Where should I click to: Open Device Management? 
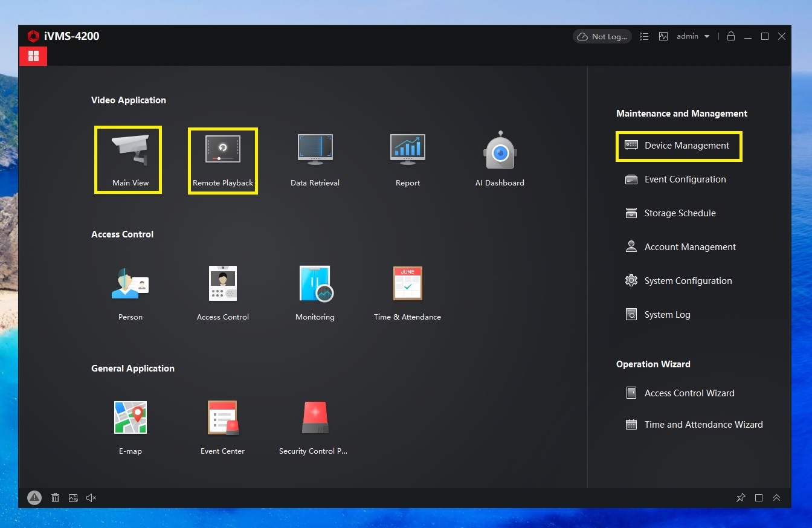click(x=678, y=146)
